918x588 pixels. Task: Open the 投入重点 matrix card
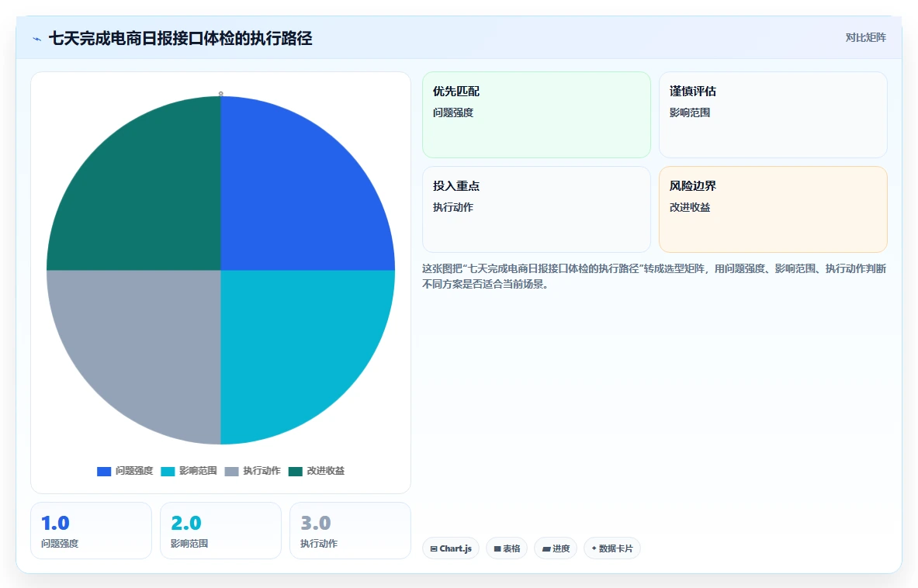[x=536, y=209]
